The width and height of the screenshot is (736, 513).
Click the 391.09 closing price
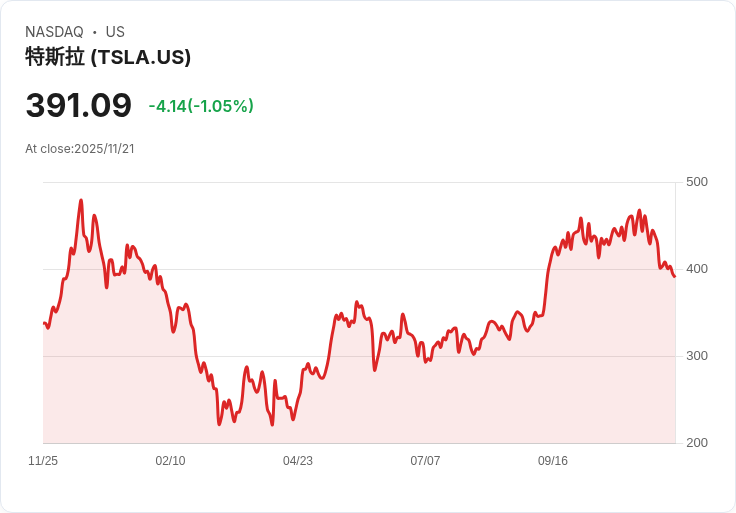click(x=79, y=105)
